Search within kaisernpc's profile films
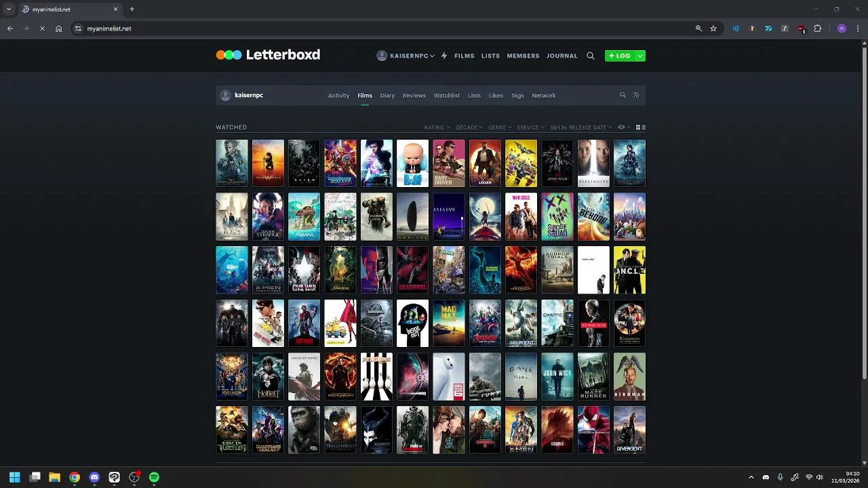 (x=623, y=95)
